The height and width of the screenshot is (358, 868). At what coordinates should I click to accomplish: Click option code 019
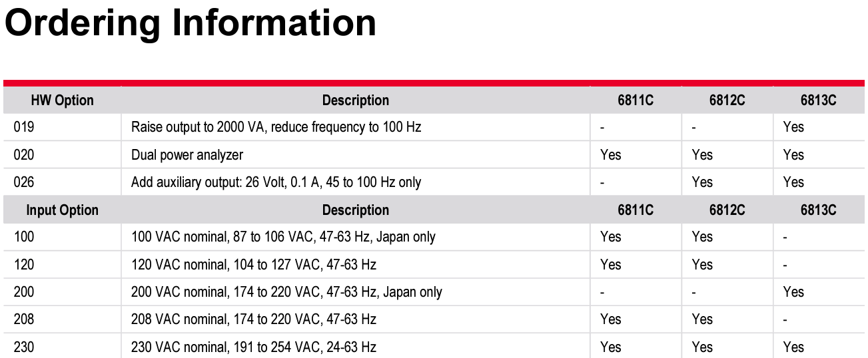(x=23, y=127)
